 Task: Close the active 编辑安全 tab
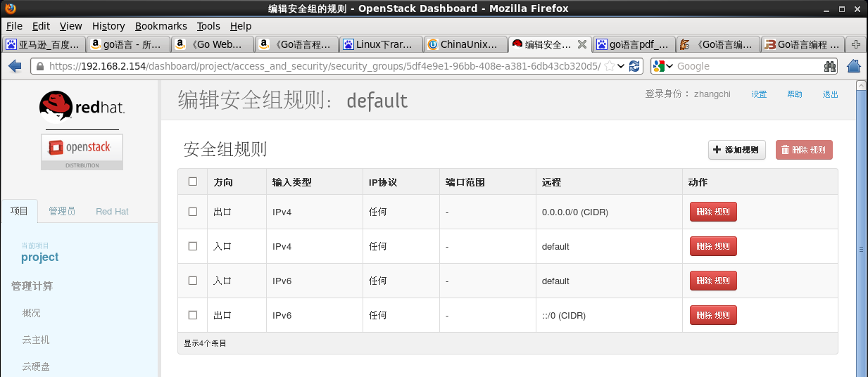pyautogui.click(x=582, y=44)
